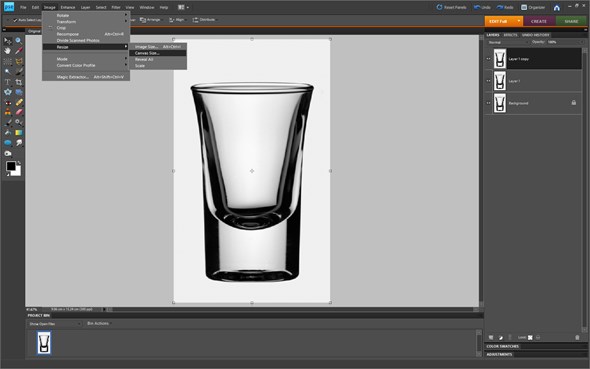Hide the Background layer
The image size is (590, 369).
coord(488,103)
